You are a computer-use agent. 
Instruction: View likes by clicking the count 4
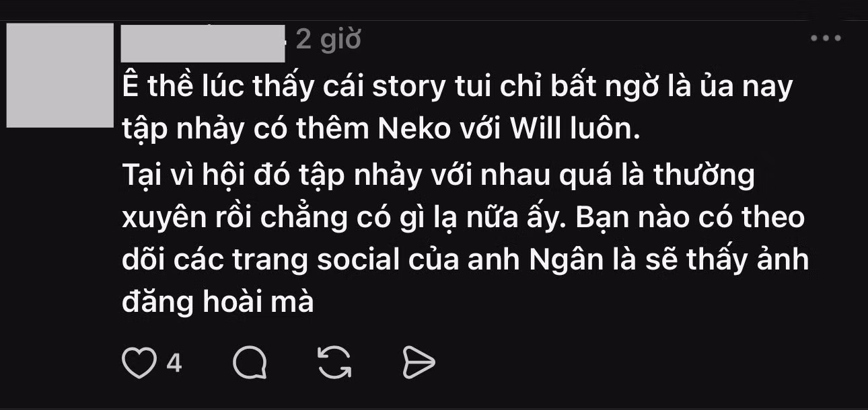coord(174,364)
